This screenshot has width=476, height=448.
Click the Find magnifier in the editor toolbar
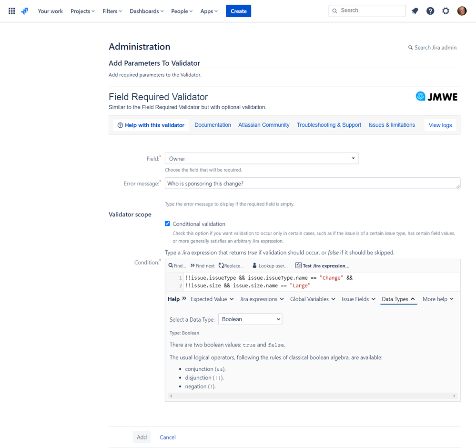click(177, 266)
